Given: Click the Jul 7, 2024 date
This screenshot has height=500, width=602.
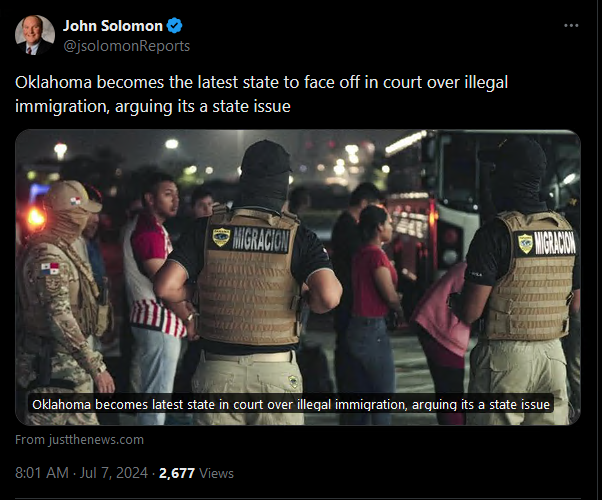Looking at the screenshot, I should [114, 473].
